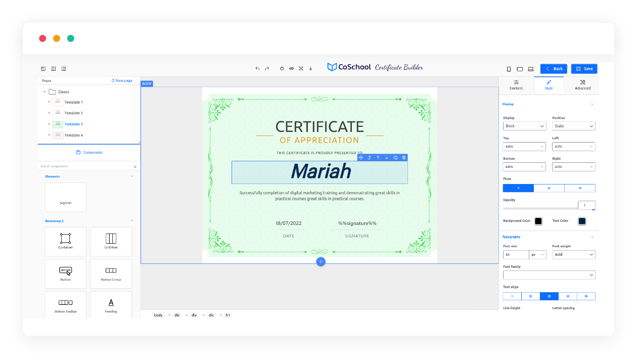Image resolution: width=637 pixels, height=364 pixels.
Task: Open the Font weight dropdown showing Bold
Action: click(x=573, y=255)
